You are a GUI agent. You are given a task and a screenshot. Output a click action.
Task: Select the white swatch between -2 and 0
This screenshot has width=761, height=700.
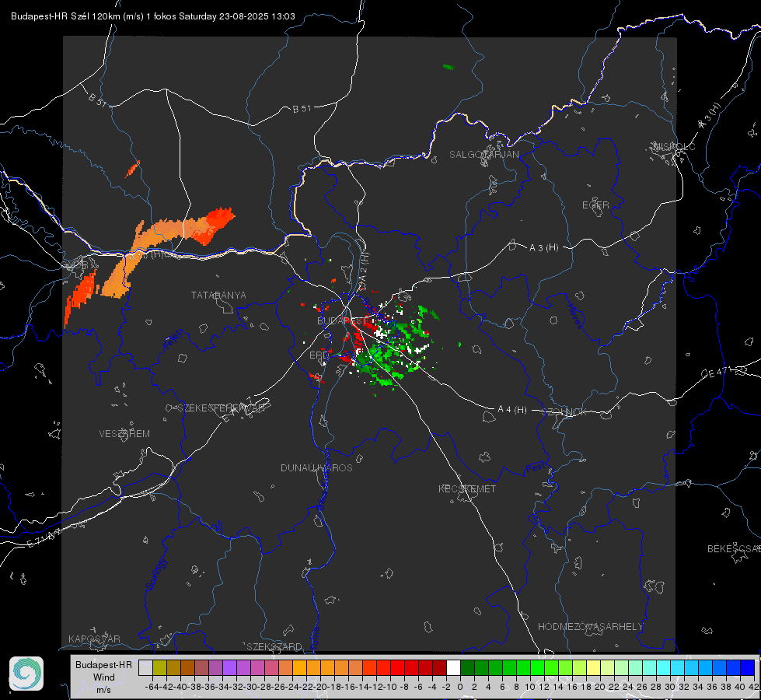(453, 667)
